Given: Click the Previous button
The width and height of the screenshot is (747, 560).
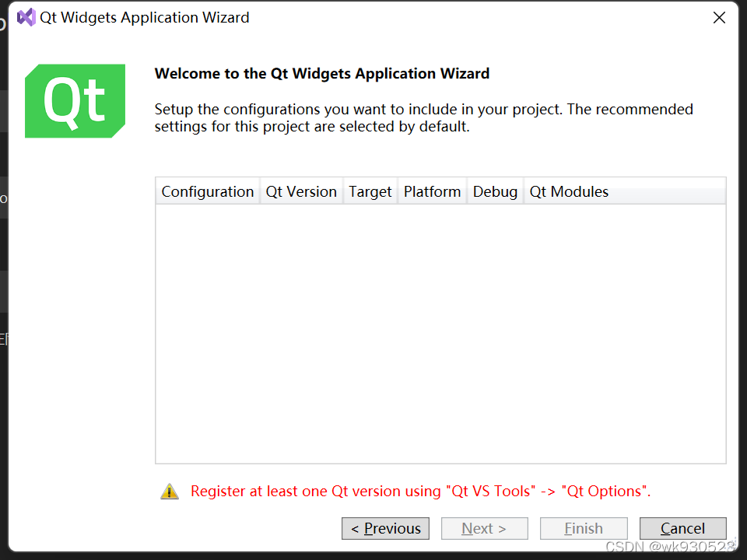Looking at the screenshot, I should 385,528.
